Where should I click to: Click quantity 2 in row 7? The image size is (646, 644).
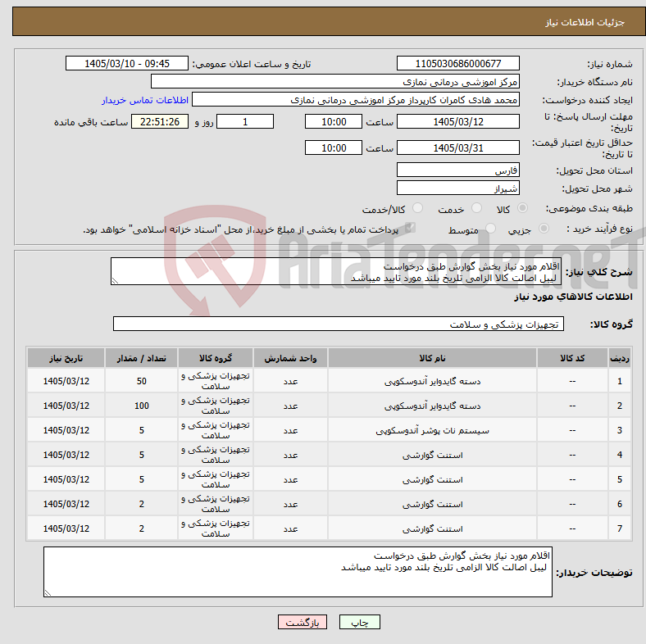[x=141, y=528]
